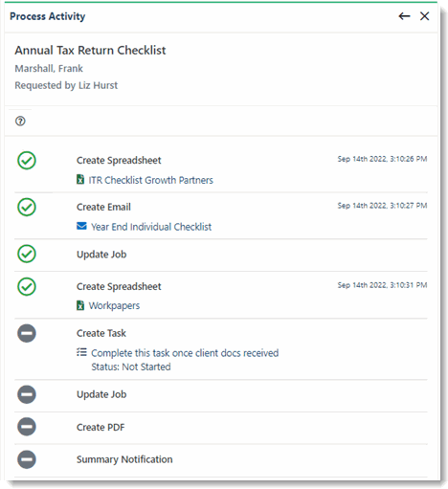
Task: Click the Excel icon beside ITR Checklist
Action: pyautogui.click(x=80, y=180)
